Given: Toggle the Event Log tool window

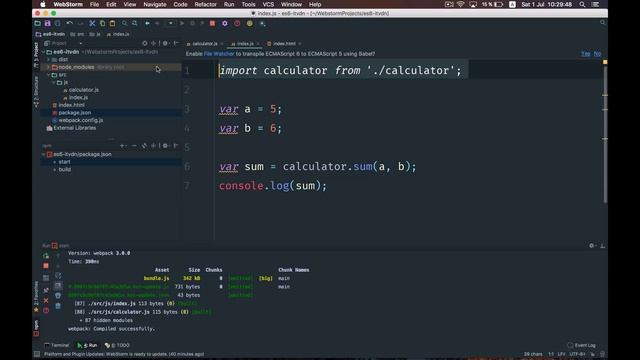Looking at the screenshot, I should pyautogui.click(x=581, y=345).
